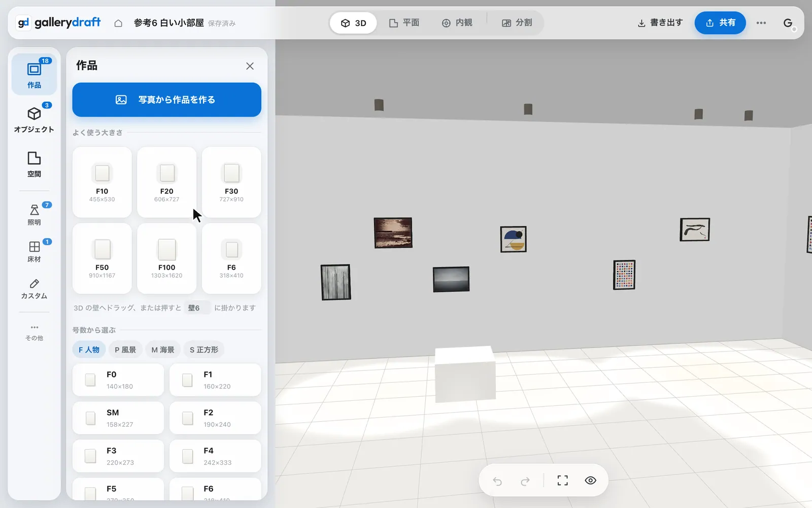Click 書き出す export button
Viewport: 812px width, 508px height.
pyautogui.click(x=660, y=23)
